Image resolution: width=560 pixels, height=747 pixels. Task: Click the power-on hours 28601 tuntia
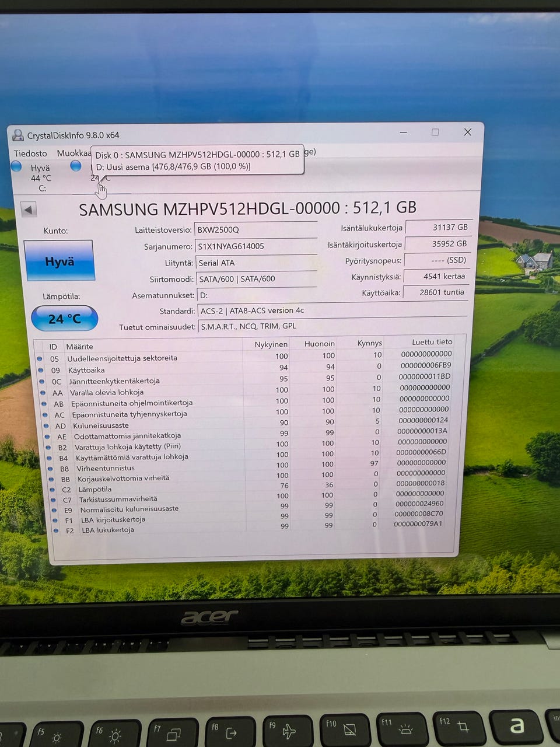click(437, 292)
